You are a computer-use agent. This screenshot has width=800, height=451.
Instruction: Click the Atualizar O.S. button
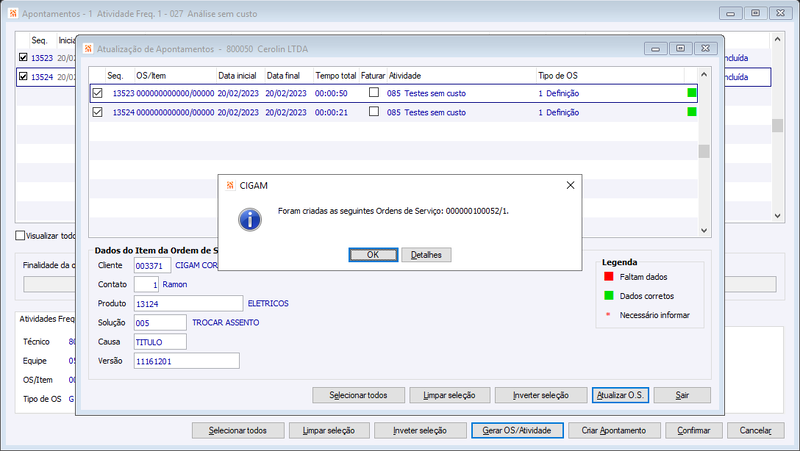(x=620, y=395)
